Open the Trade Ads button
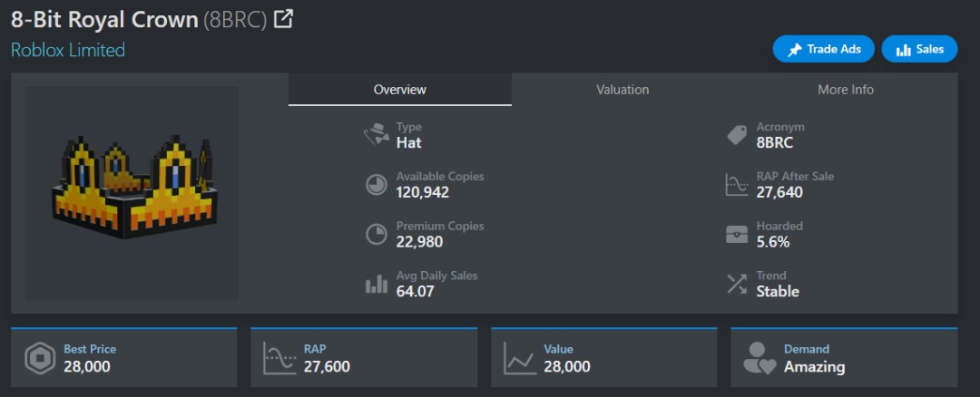980x397 pixels. point(823,49)
